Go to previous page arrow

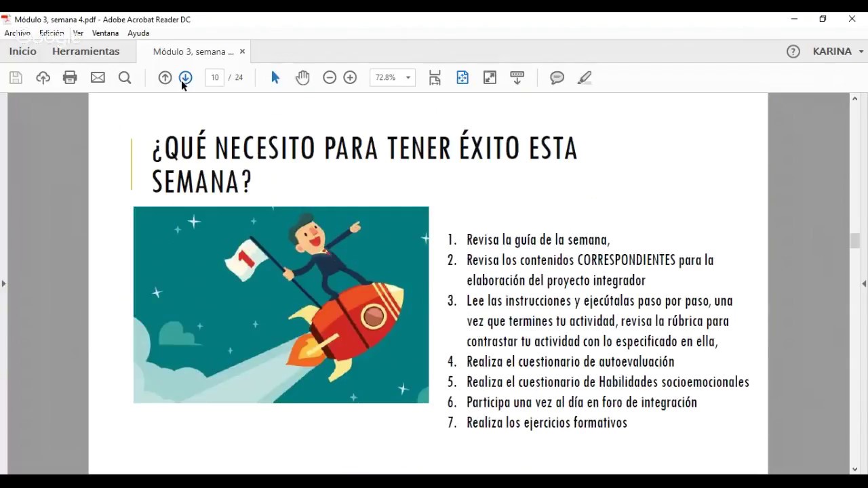(x=165, y=78)
